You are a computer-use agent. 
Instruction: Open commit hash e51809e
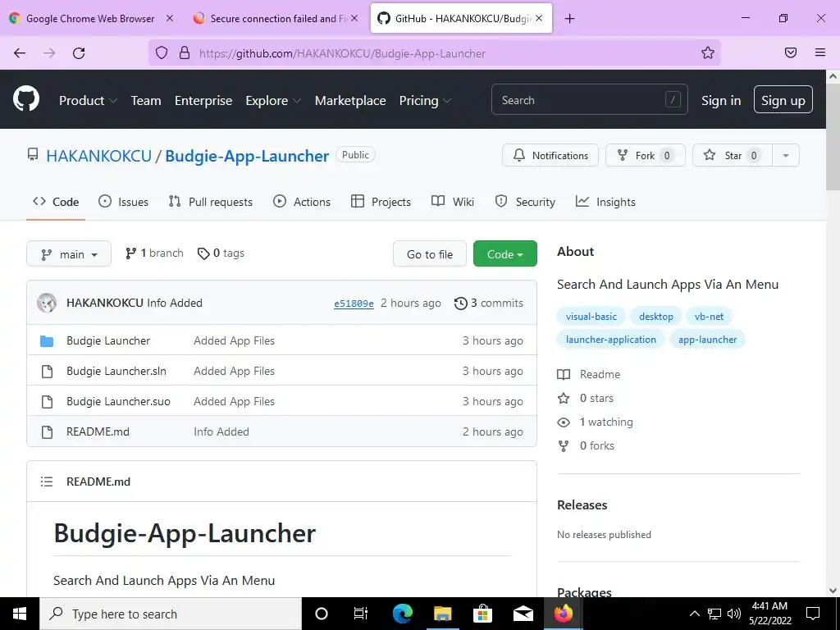(x=354, y=304)
